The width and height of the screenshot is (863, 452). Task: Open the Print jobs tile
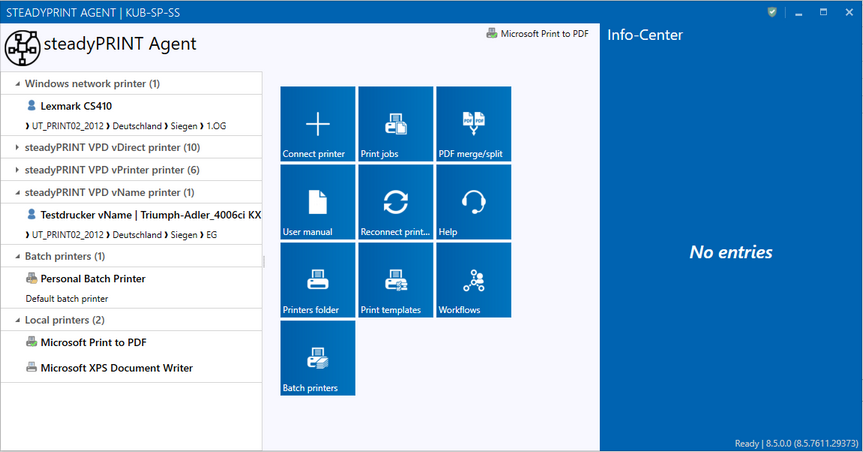point(396,124)
